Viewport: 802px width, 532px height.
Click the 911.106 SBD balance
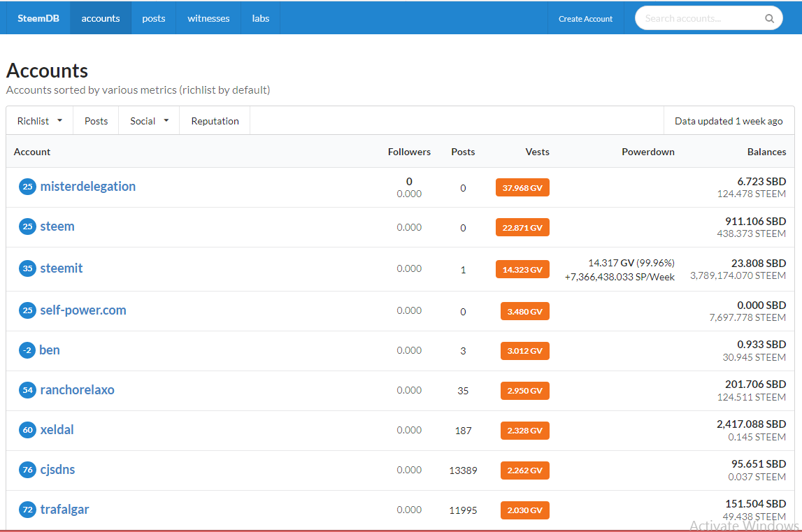point(755,222)
